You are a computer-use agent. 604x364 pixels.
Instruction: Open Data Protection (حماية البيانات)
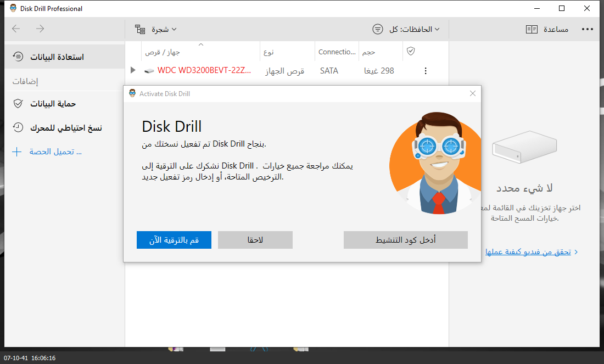coord(53,104)
